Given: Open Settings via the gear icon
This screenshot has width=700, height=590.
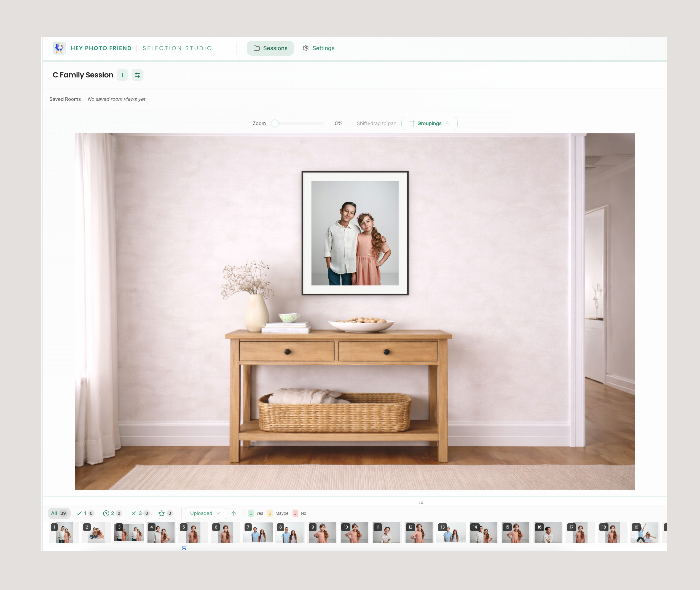Looking at the screenshot, I should pyautogui.click(x=305, y=48).
